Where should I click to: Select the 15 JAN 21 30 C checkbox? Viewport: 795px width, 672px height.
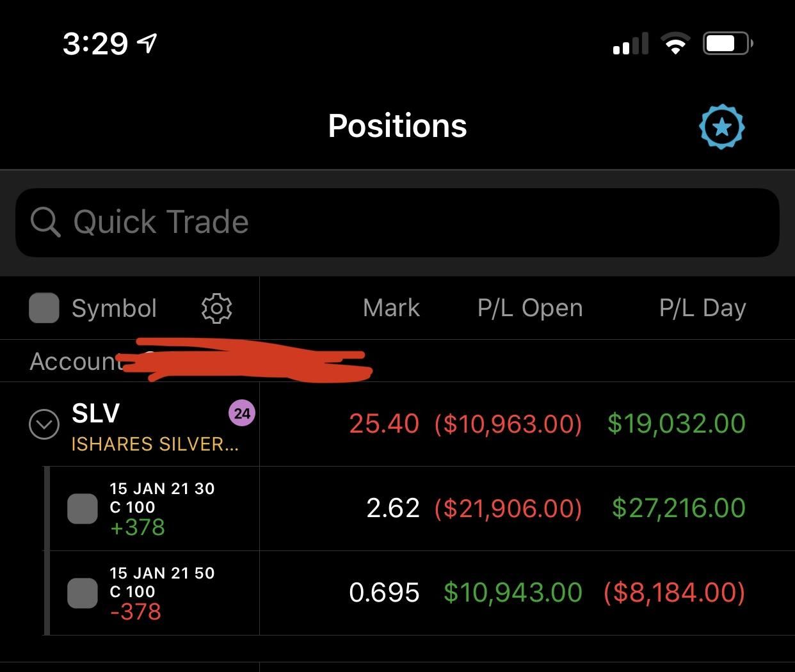[83, 509]
